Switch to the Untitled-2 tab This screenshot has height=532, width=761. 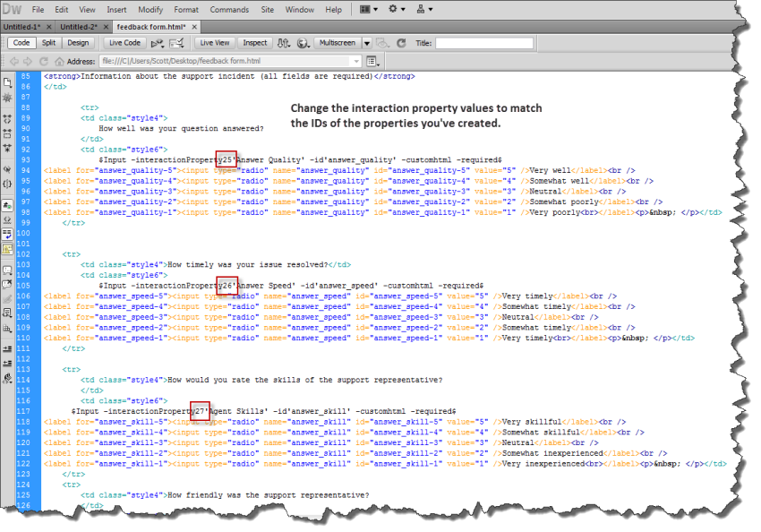click(79, 27)
